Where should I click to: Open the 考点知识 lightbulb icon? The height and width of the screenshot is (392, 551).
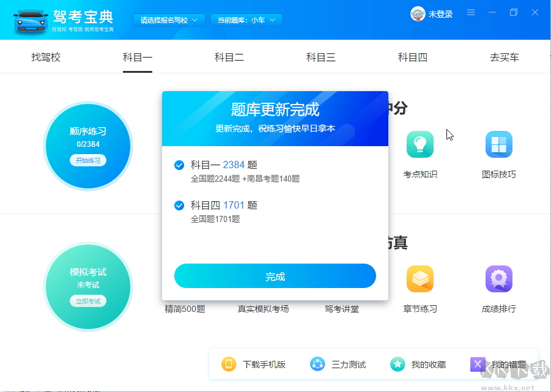[420, 144]
